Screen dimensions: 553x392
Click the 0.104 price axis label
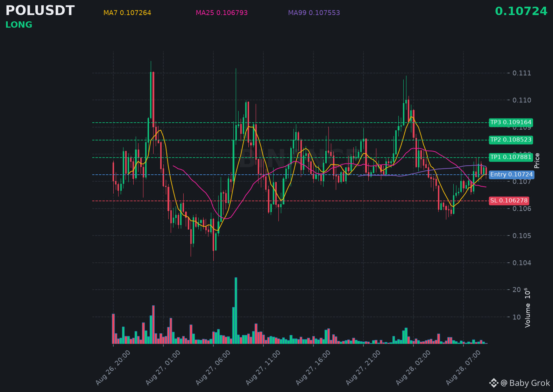click(522, 263)
